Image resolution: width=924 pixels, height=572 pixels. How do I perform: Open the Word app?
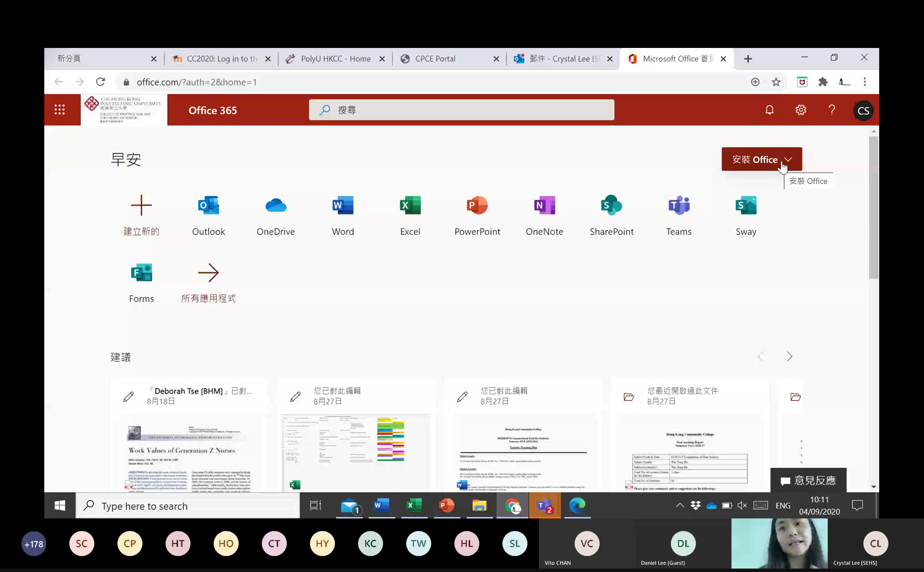click(343, 206)
